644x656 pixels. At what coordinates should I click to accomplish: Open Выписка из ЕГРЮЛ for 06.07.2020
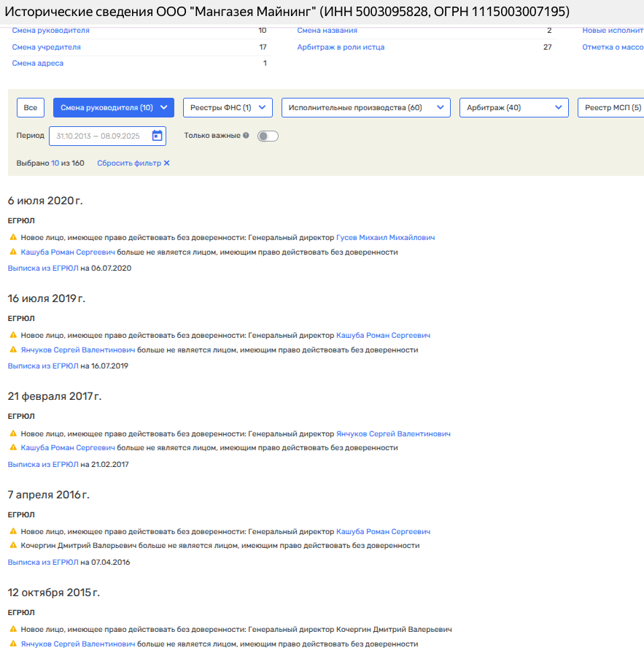(x=43, y=269)
